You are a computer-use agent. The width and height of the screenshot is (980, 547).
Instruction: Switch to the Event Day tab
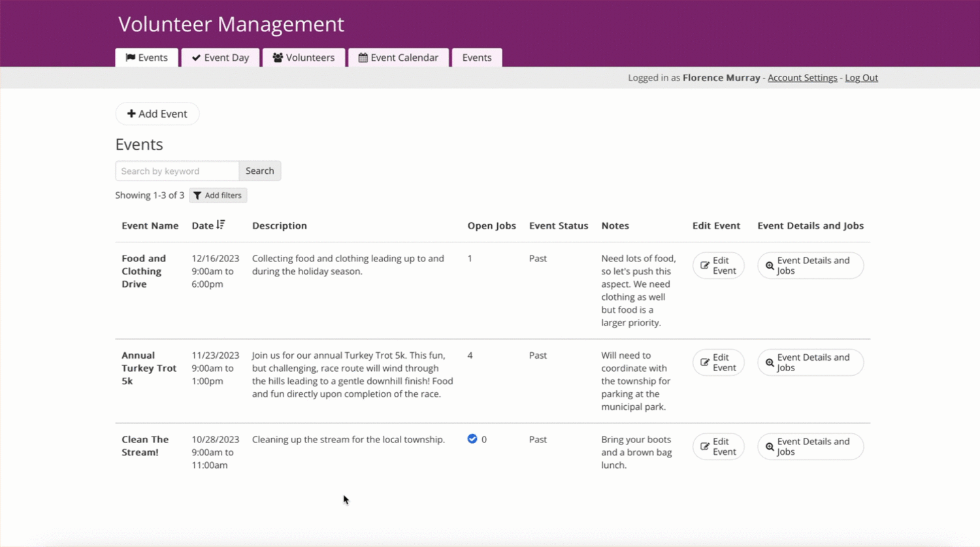coord(220,58)
